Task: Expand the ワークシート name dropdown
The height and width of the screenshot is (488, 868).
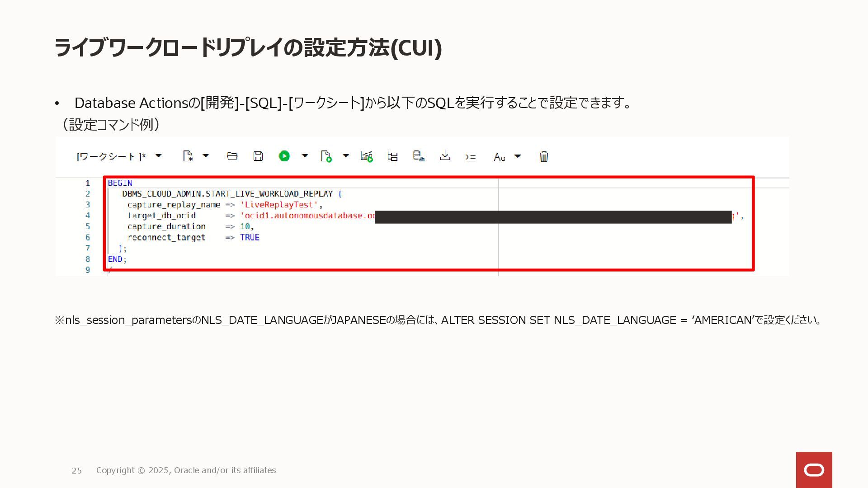Action: tap(159, 156)
